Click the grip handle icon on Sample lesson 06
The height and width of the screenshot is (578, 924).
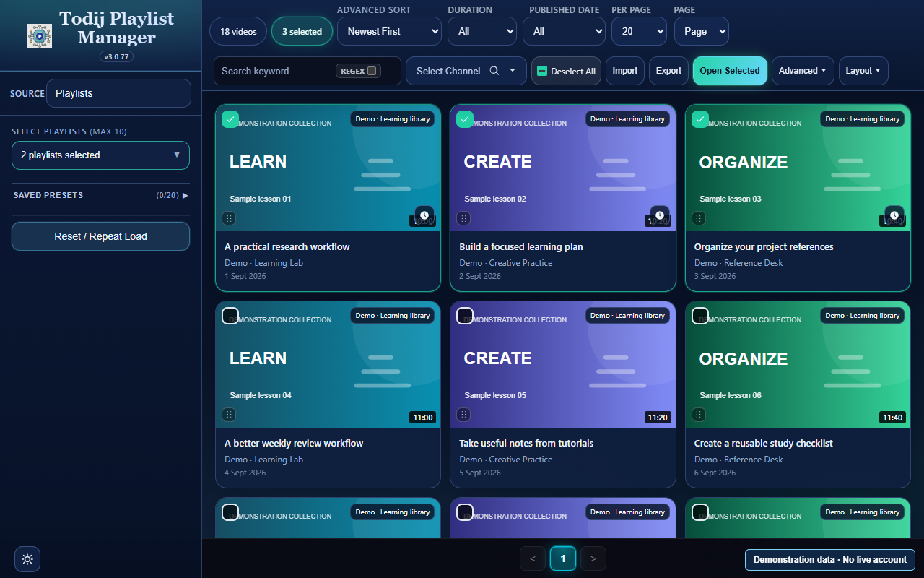point(699,415)
